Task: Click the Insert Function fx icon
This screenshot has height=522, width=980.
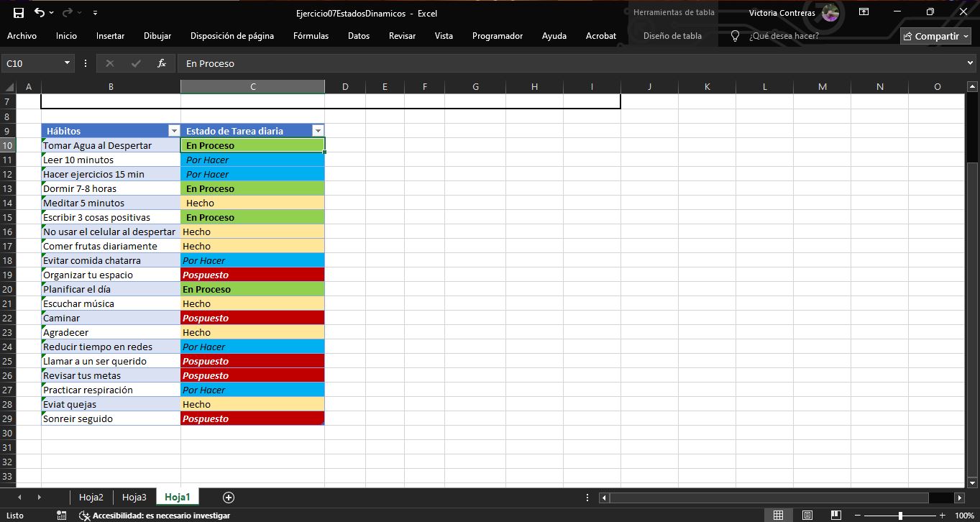Action: point(162,63)
